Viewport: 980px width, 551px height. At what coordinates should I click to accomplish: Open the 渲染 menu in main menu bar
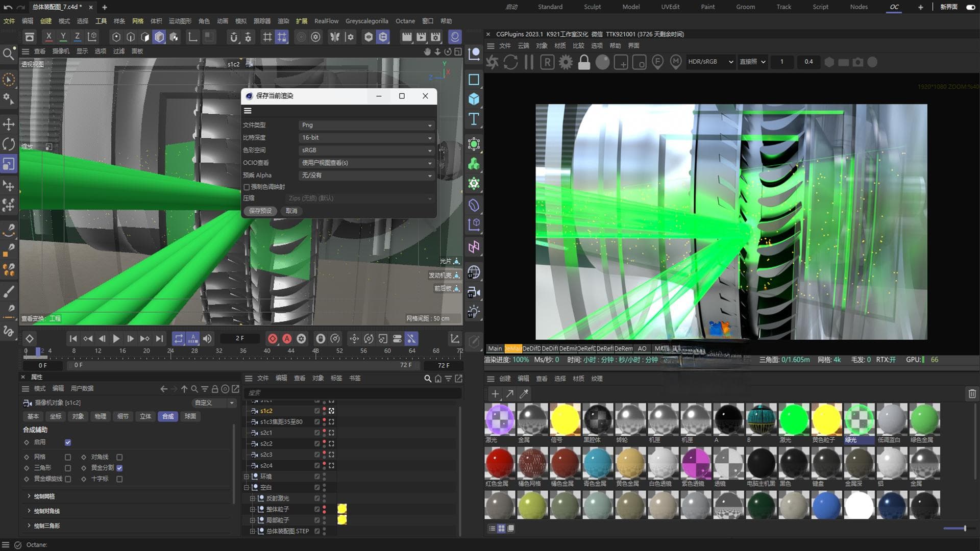click(x=283, y=21)
